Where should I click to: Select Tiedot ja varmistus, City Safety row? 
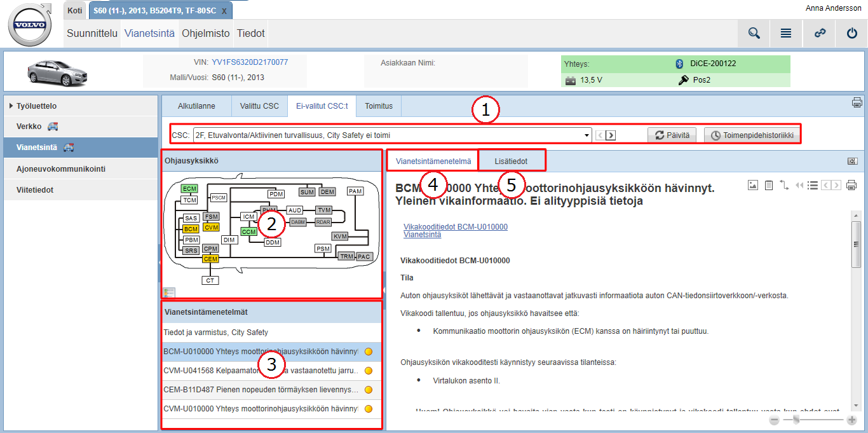[272, 332]
